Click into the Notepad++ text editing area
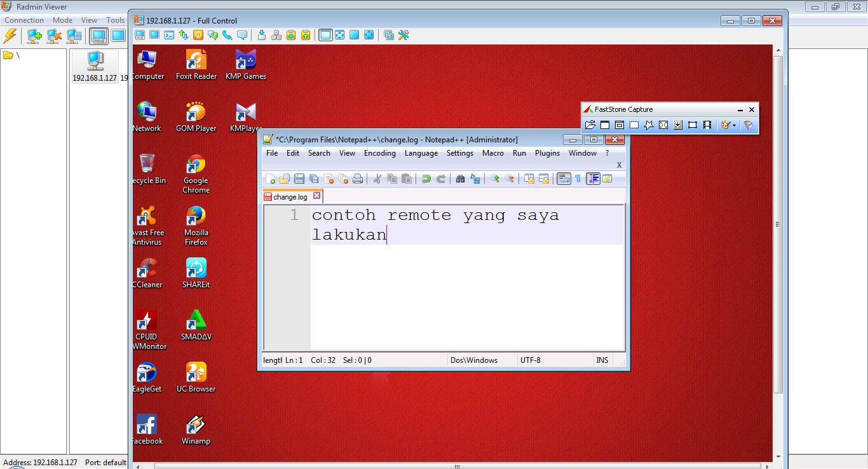 pos(467,277)
